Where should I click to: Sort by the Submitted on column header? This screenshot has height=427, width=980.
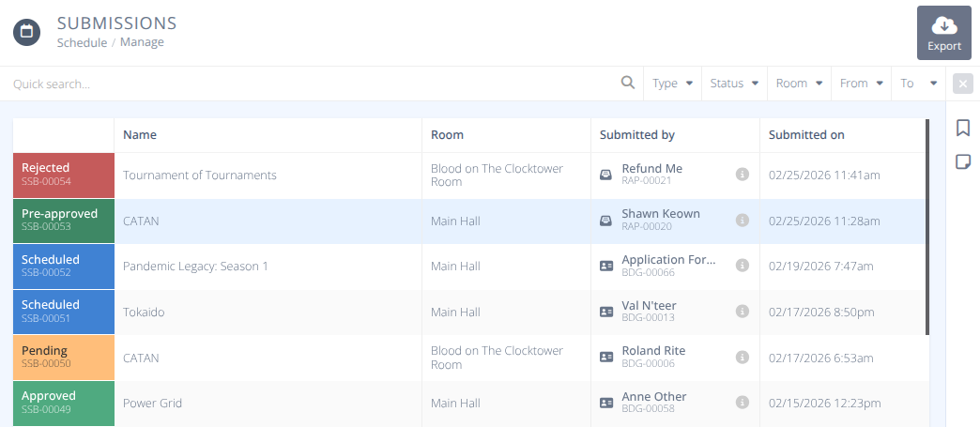tap(806, 135)
